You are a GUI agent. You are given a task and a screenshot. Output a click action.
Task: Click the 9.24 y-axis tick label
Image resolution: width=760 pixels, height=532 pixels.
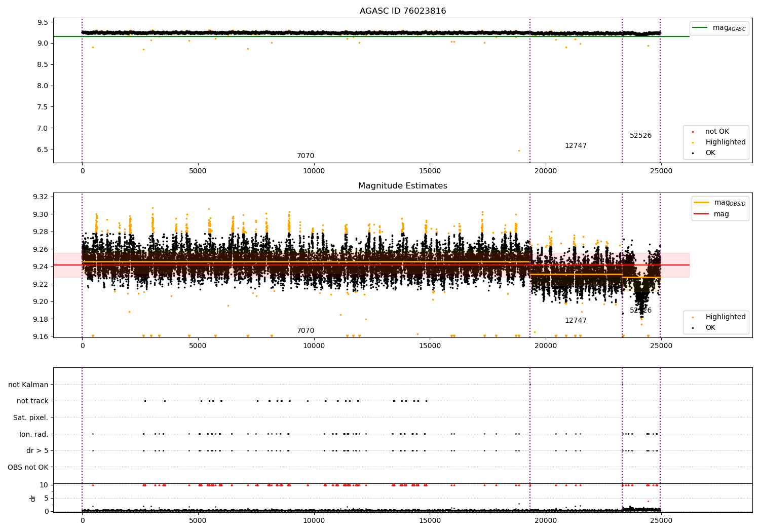click(41, 267)
